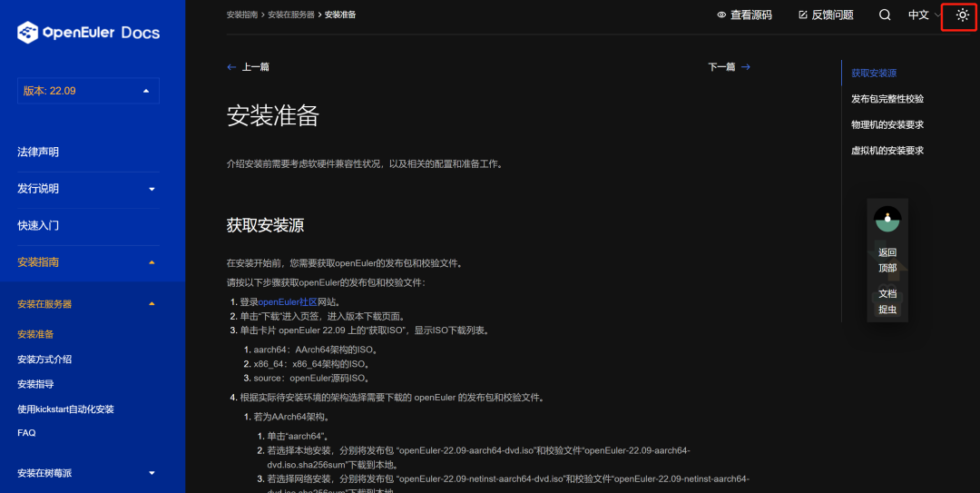
Task: Toggle the light/dark theme sun icon
Action: pyautogui.click(x=962, y=15)
